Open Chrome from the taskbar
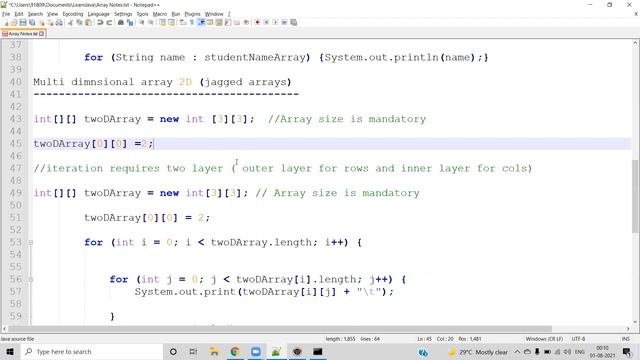This screenshot has height=360, width=640. (235, 351)
